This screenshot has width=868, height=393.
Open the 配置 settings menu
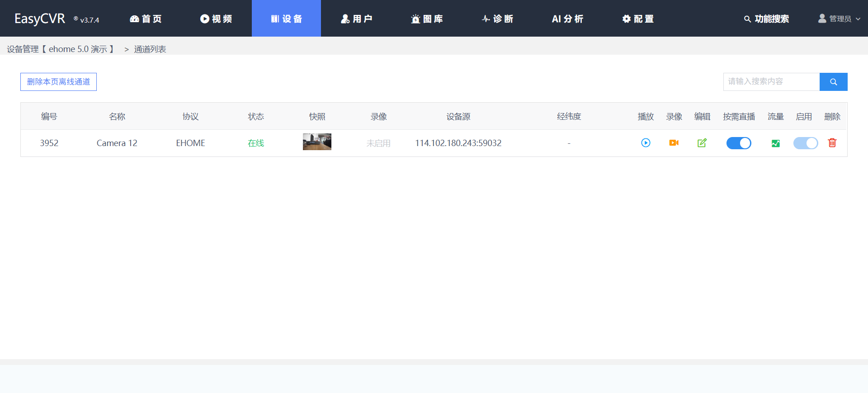click(638, 19)
